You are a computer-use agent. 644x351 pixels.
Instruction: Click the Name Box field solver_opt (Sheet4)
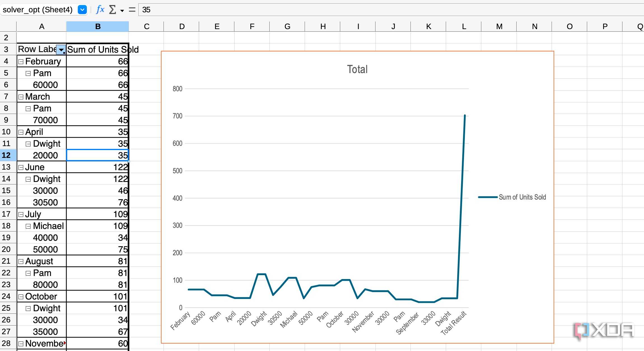click(x=38, y=10)
